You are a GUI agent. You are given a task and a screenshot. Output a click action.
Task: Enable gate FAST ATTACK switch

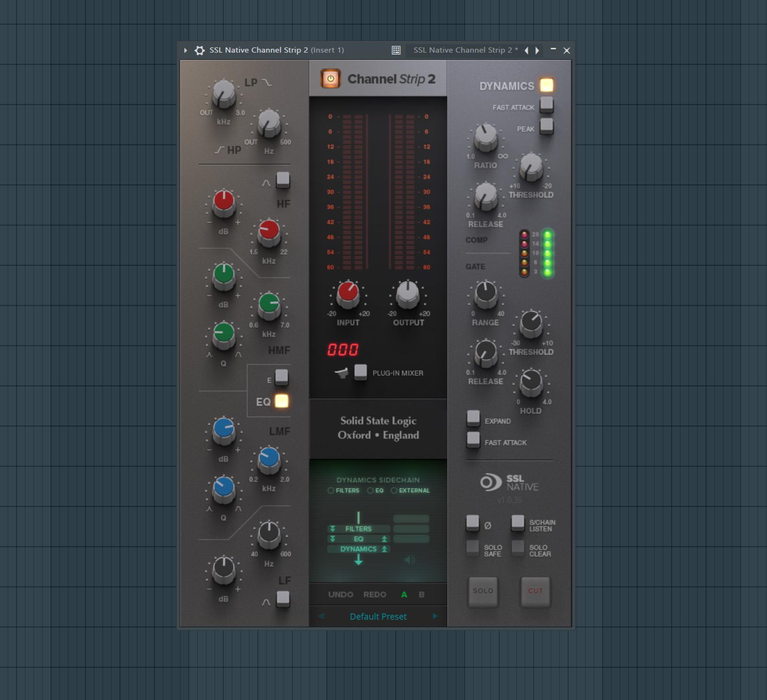click(x=473, y=440)
